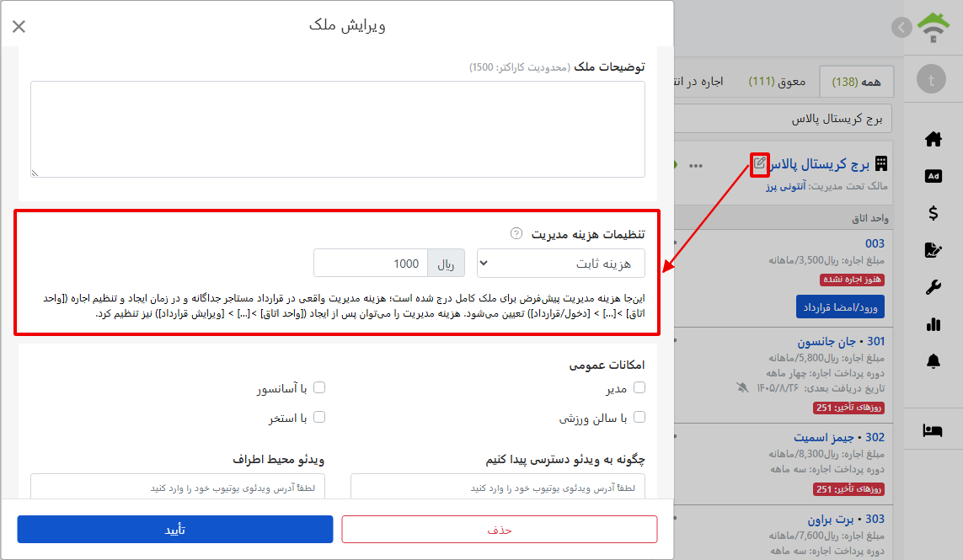This screenshot has height=560, width=963.
Task: Open the notifications bell icon in sidebar
Action: tap(933, 361)
